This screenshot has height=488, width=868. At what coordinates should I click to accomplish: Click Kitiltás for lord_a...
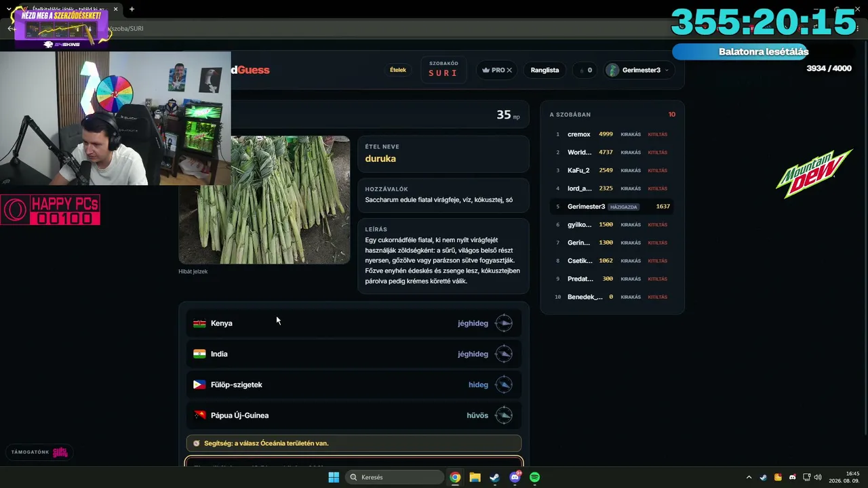(x=657, y=188)
